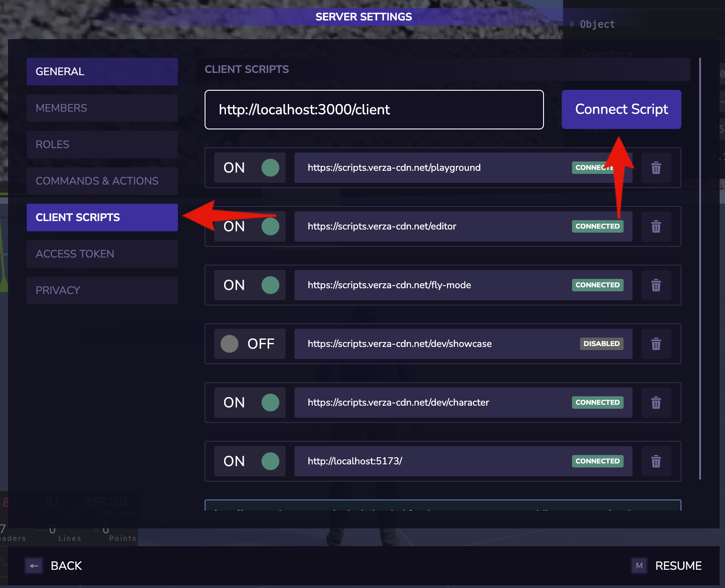Disable the dev/character script switch
725x588 pixels.
[250, 403]
